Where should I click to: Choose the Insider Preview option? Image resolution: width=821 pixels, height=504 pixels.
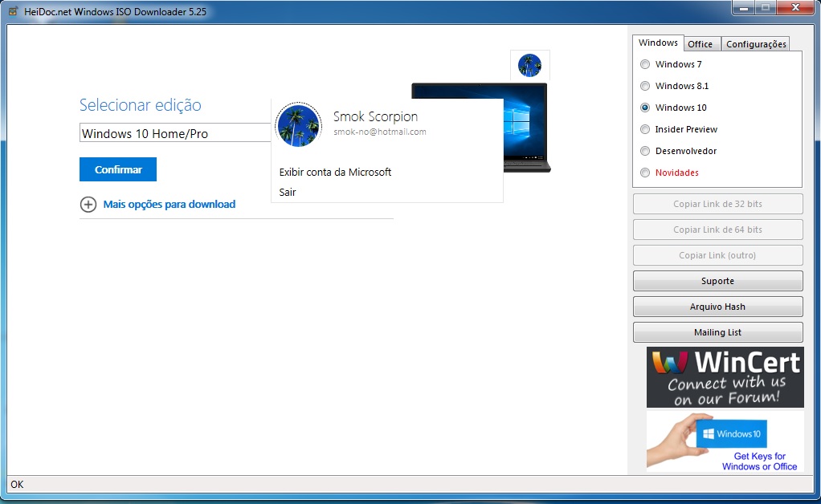645,129
